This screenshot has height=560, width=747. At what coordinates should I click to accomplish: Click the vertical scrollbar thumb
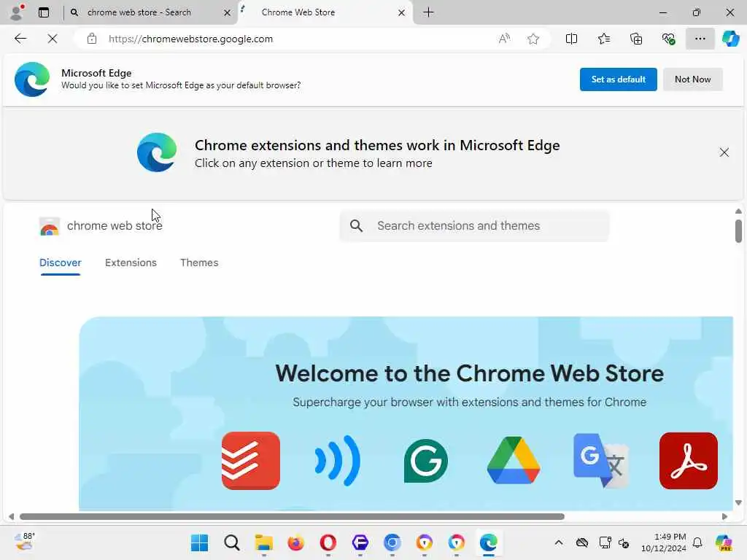[738, 231]
